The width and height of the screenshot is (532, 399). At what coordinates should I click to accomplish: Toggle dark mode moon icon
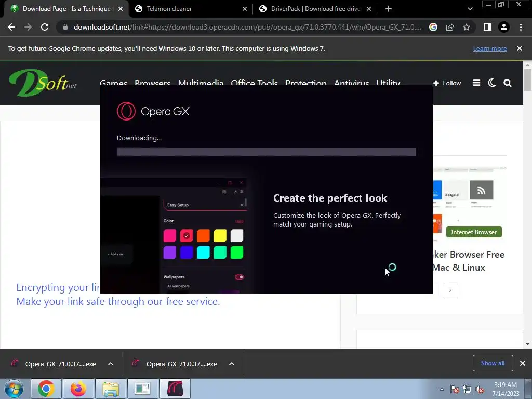tap(492, 83)
